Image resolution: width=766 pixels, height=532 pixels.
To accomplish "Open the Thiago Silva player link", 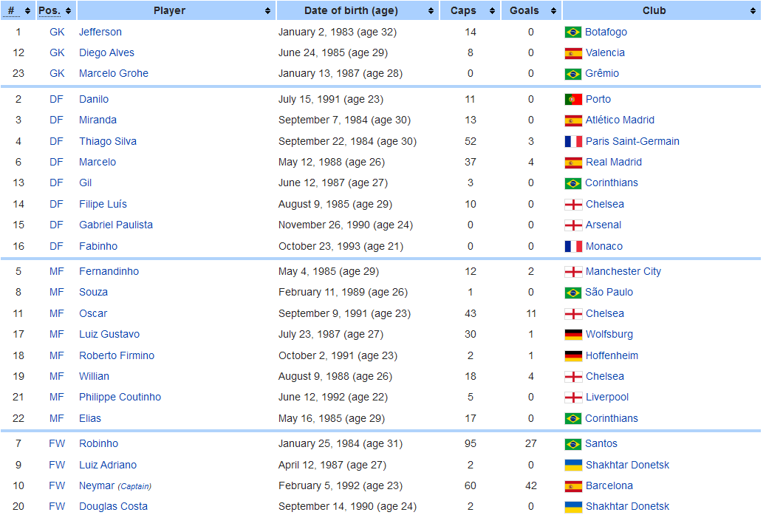I will pyautogui.click(x=108, y=142).
